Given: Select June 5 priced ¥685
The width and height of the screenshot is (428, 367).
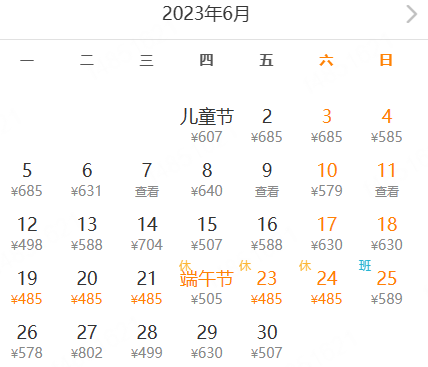Looking at the screenshot, I should pyautogui.click(x=27, y=180).
